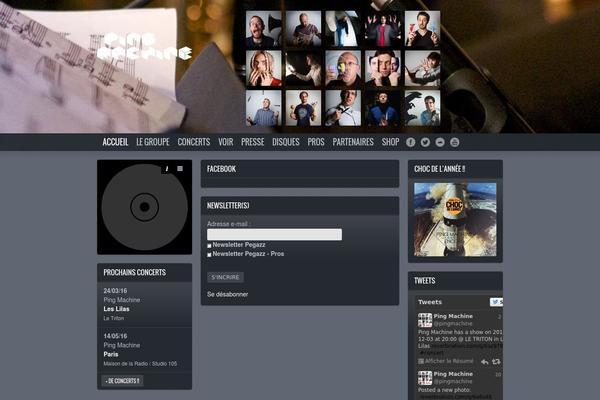Select VOIR in the navigation bar
This screenshot has height=400, width=600.
coord(226,142)
